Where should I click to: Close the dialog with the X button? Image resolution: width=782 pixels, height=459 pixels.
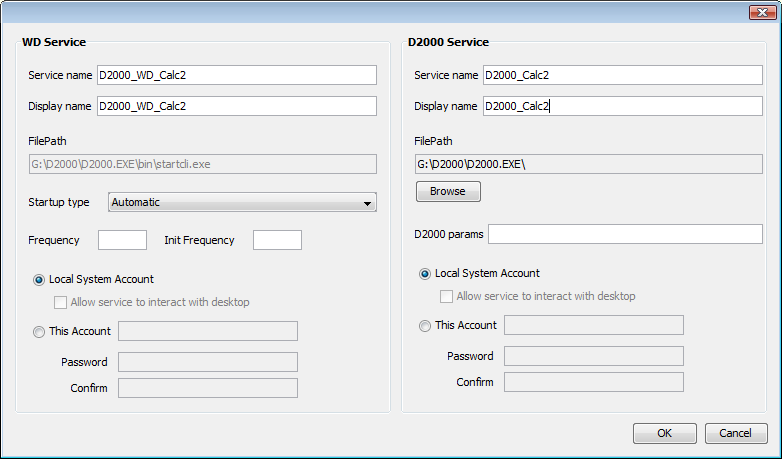click(757, 10)
